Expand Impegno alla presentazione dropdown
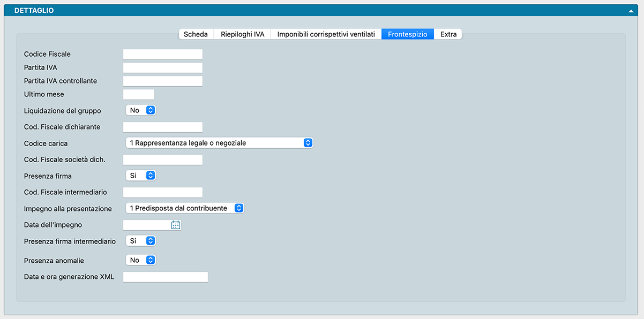The height and width of the screenshot is (319, 644). click(x=185, y=208)
